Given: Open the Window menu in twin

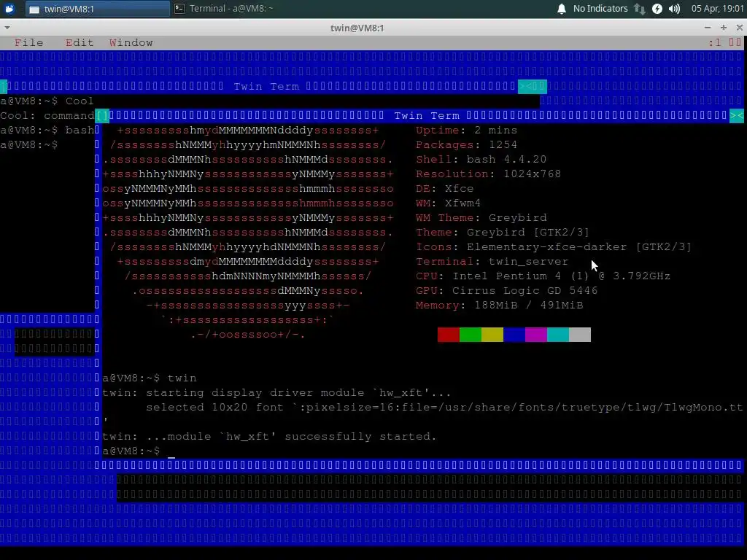Looking at the screenshot, I should [131, 43].
